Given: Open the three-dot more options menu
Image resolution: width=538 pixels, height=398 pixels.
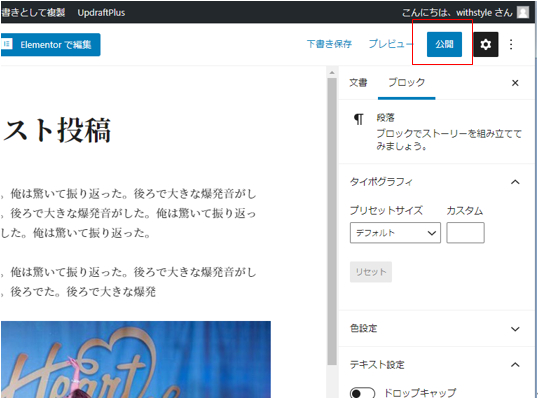Looking at the screenshot, I should [x=511, y=44].
